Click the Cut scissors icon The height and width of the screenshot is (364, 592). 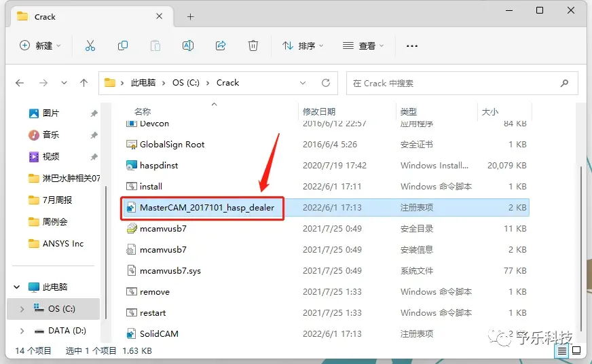pos(90,45)
